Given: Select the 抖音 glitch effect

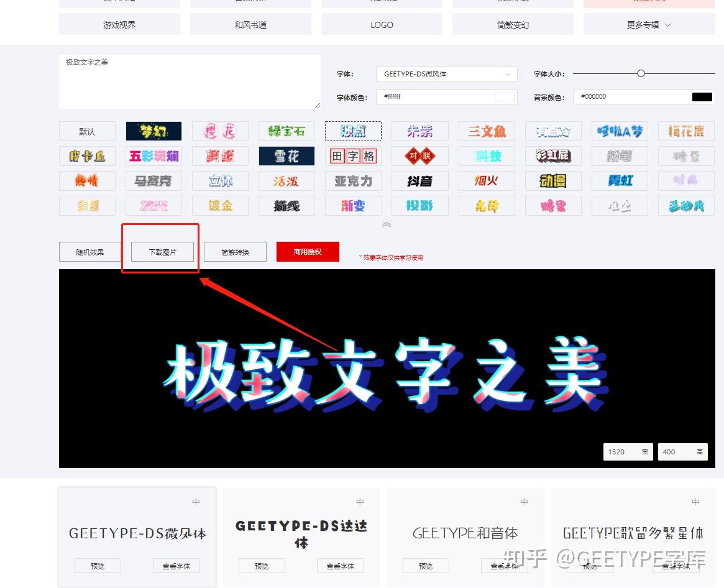Looking at the screenshot, I should (x=419, y=181).
